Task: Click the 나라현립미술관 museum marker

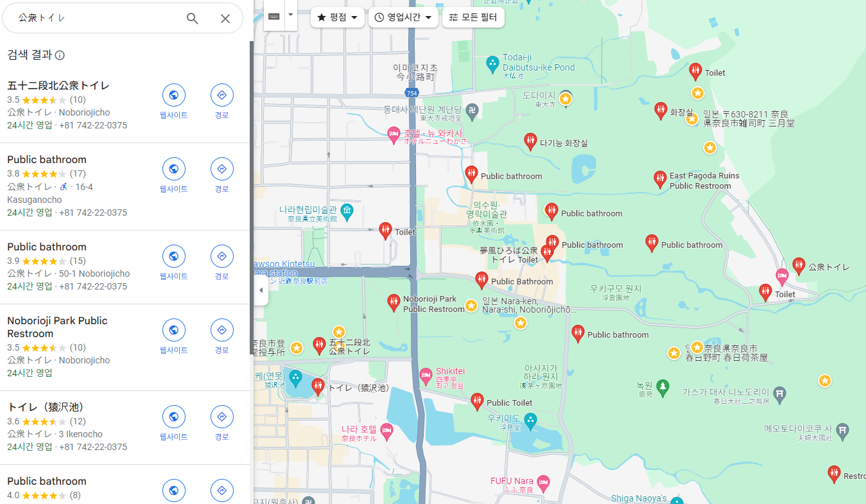Action: coord(347,211)
